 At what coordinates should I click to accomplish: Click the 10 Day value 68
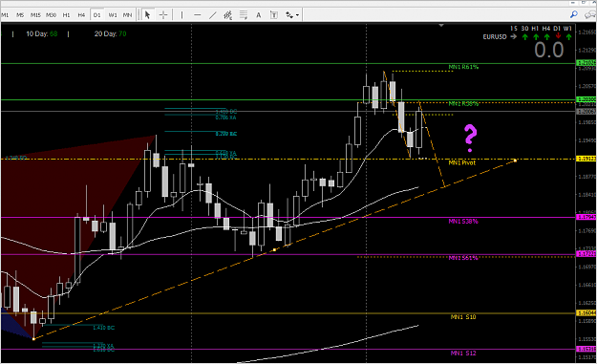(53, 33)
